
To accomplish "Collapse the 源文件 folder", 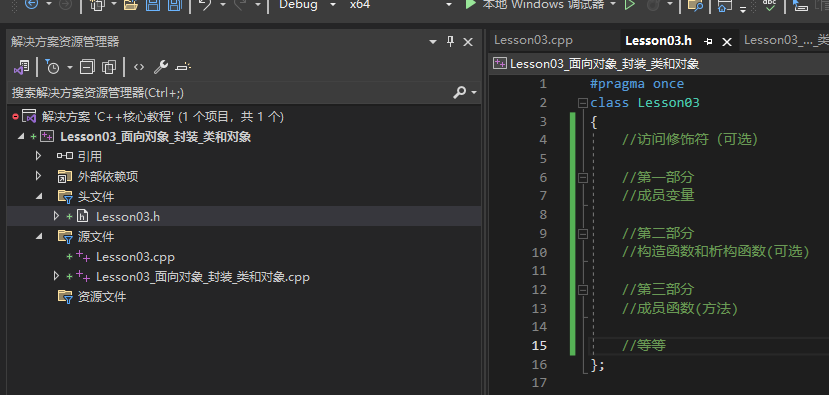I will (x=38, y=236).
